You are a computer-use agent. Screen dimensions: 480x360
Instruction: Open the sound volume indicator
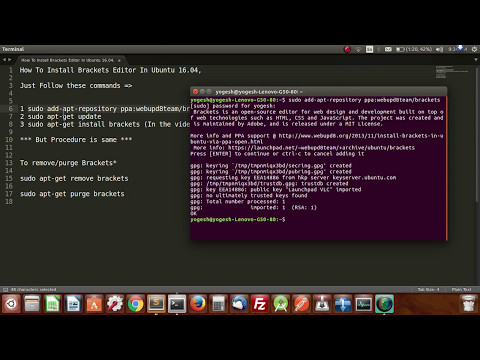pos(439,49)
